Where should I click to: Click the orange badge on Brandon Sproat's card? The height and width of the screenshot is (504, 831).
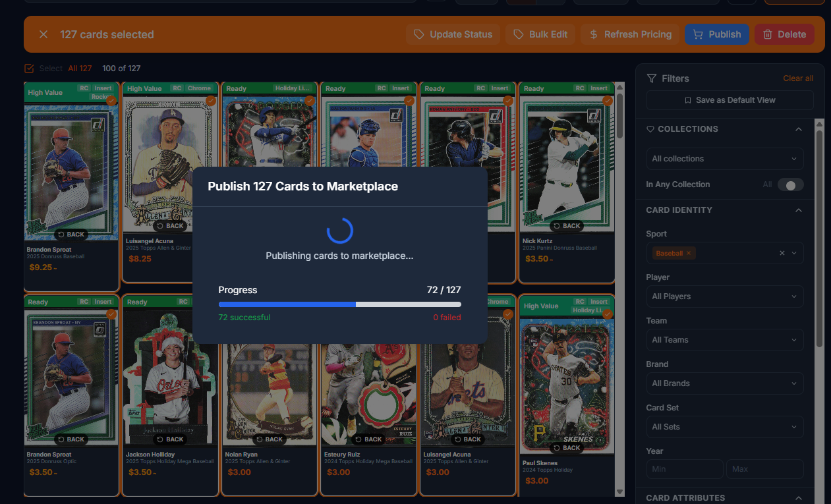(x=111, y=100)
